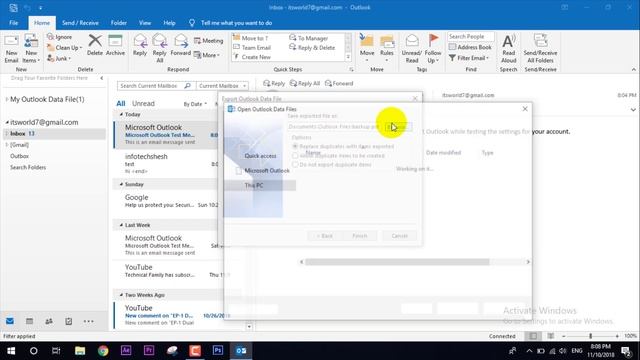The image size is (640, 360).
Task: Open the Clean Up dropdown
Action: [x=64, y=48]
